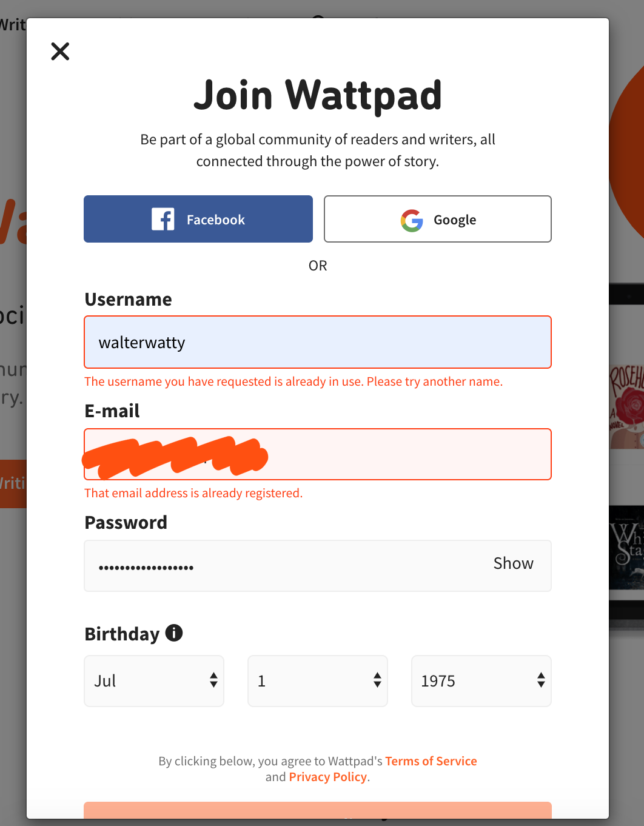
Task: Sign up with the Google button
Action: 437,219
